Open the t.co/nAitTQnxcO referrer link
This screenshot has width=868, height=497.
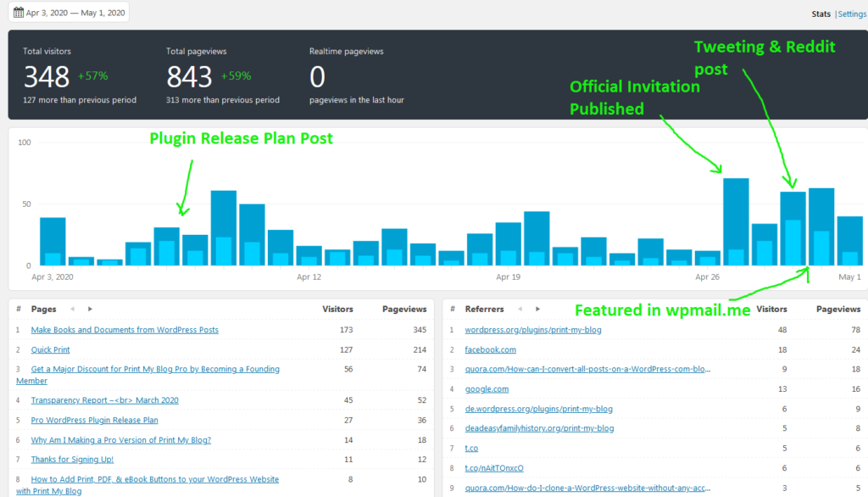coord(494,468)
